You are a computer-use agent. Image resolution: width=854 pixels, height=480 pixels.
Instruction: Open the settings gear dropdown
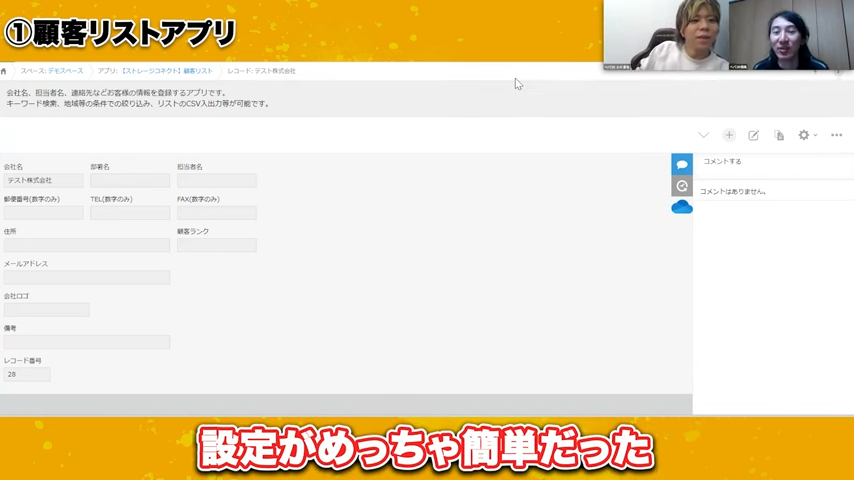[807, 135]
